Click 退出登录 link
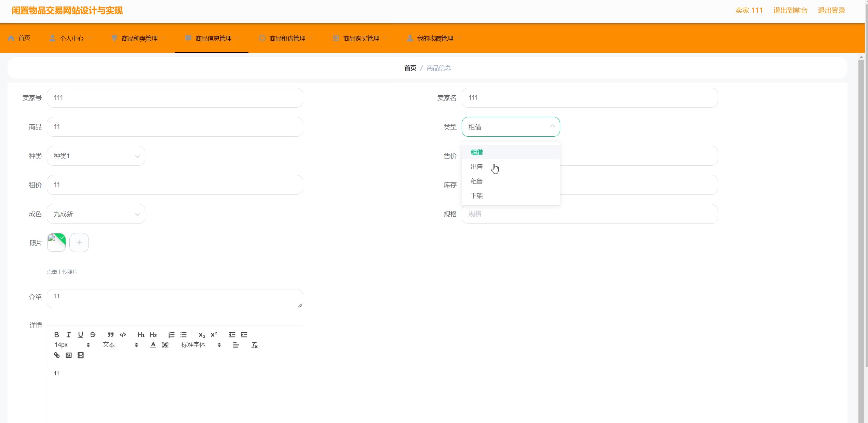The image size is (868, 423). pyautogui.click(x=831, y=11)
